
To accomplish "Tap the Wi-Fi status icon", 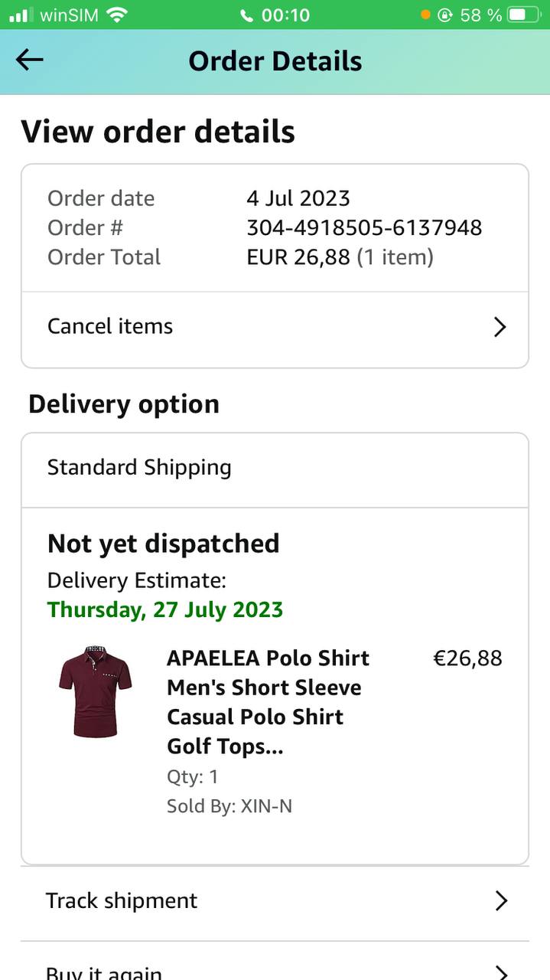I will tap(117, 15).
